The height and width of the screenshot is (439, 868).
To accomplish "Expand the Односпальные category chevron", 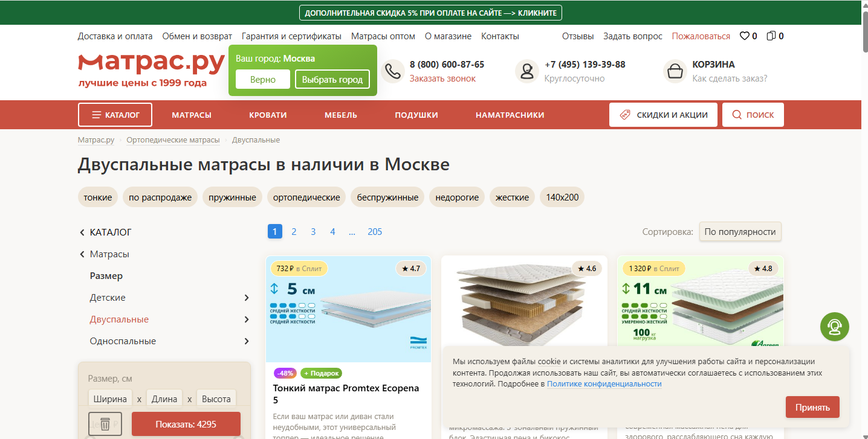I will 246,341.
